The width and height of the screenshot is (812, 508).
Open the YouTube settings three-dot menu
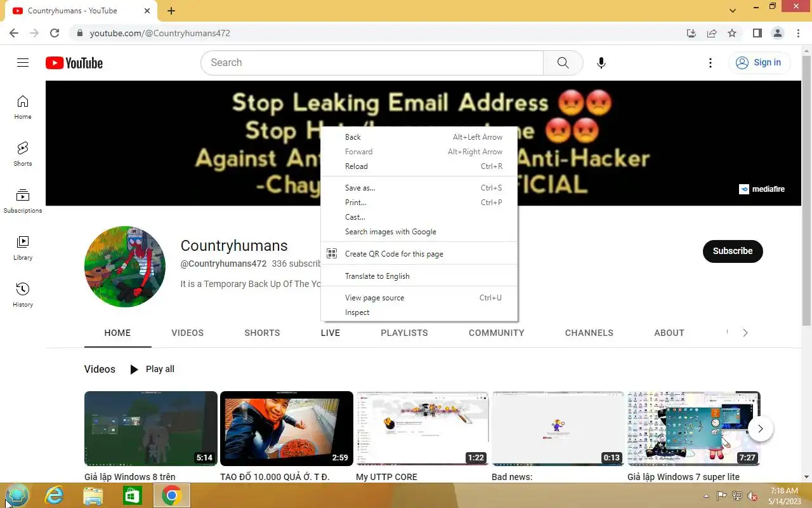(x=710, y=62)
